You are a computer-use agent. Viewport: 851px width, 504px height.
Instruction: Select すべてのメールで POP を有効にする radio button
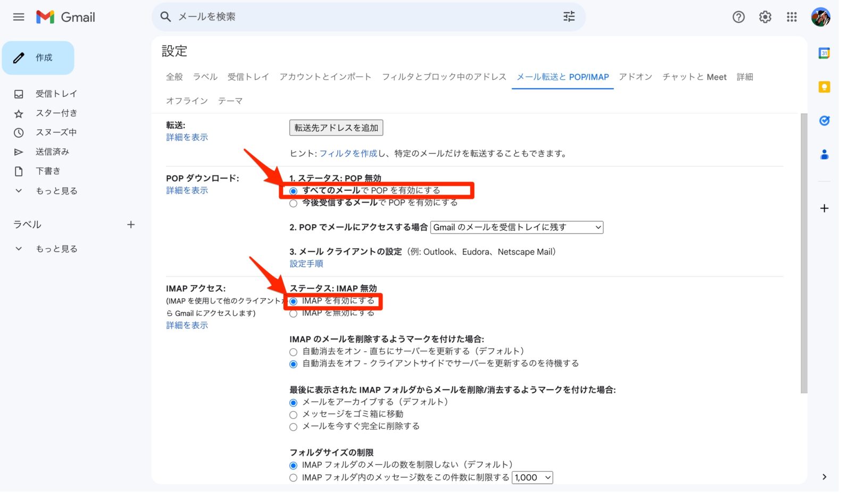coord(293,191)
